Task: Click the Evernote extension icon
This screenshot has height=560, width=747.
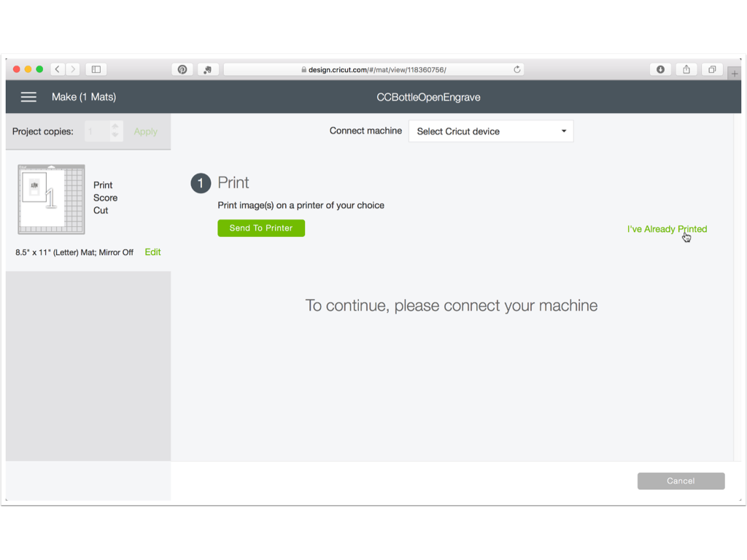Action: 208,69
